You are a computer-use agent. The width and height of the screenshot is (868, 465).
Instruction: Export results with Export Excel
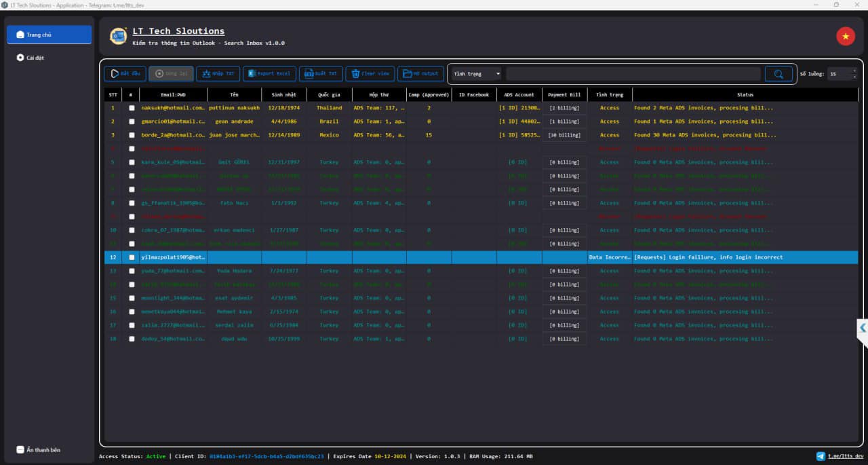pos(269,73)
